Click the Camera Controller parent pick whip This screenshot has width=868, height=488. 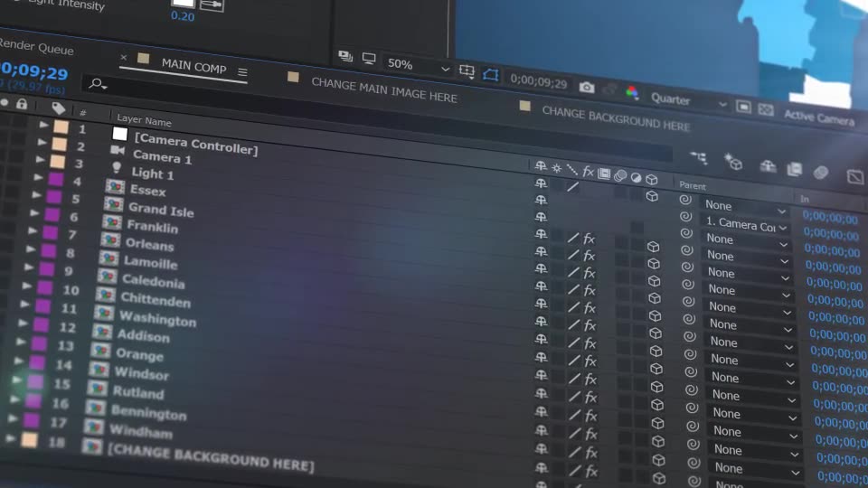pyautogui.click(x=684, y=199)
